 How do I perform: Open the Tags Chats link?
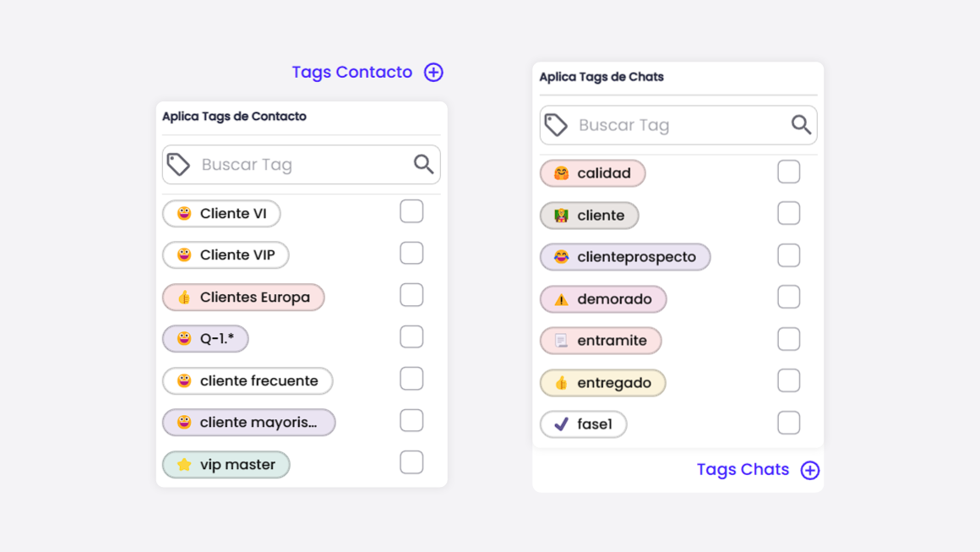pyautogui.click(x=743, y=469)
